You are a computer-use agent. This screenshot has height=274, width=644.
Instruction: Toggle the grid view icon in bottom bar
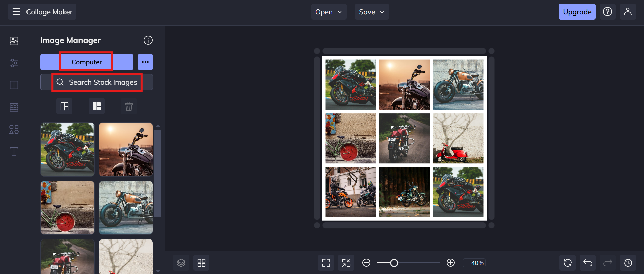(201, 263)
